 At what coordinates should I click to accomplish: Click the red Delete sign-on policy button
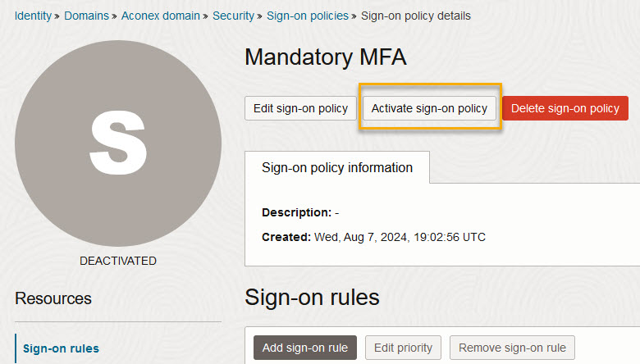click(x=565, y=108)
